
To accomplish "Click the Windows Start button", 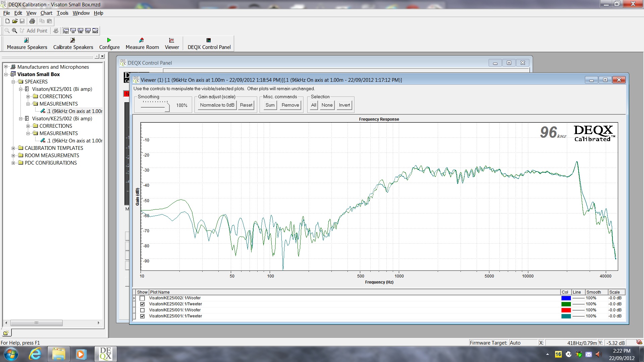I will (x=11, y=354).
